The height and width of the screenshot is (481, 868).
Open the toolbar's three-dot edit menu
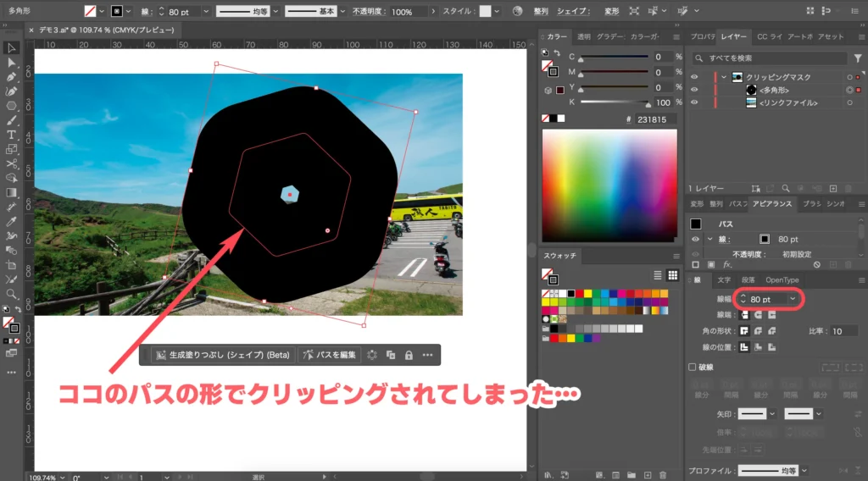11,373
